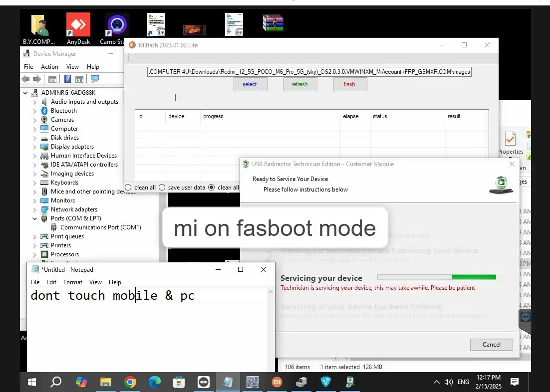Click the Notepad vertical scrollbar up arrow
Image resolution: width=550 pixels, height=392 pixels.
tap(271, 292)
